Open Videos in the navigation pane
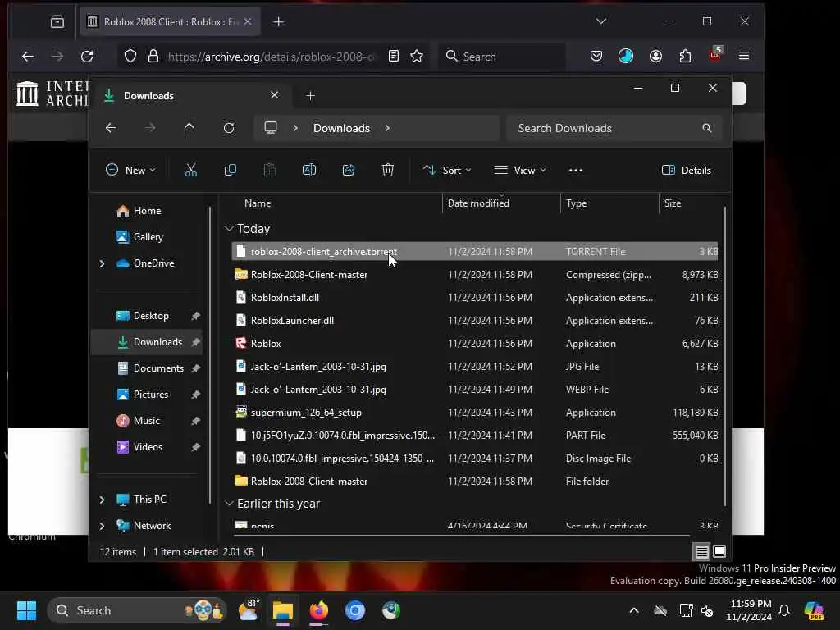 [139, 447]
